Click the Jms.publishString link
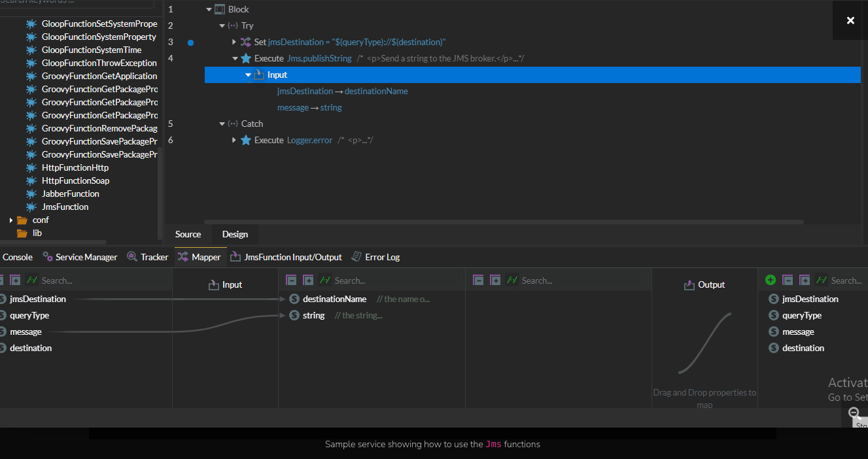 (319, 58)
